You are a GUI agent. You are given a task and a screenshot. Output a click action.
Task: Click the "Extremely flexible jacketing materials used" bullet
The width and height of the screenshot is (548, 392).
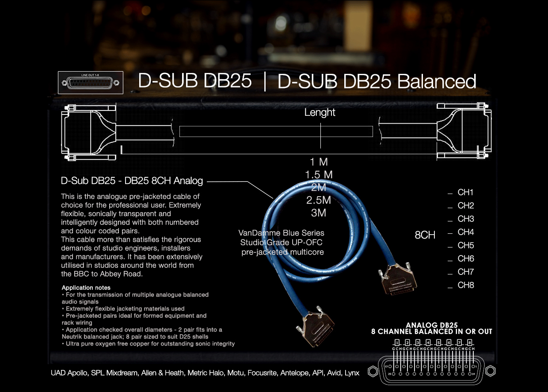(123, 308)
